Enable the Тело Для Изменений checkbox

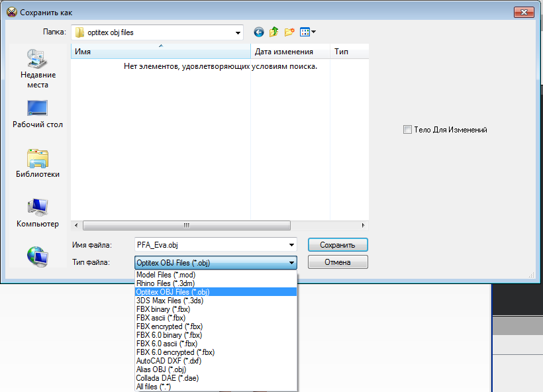tap(408, 130)
